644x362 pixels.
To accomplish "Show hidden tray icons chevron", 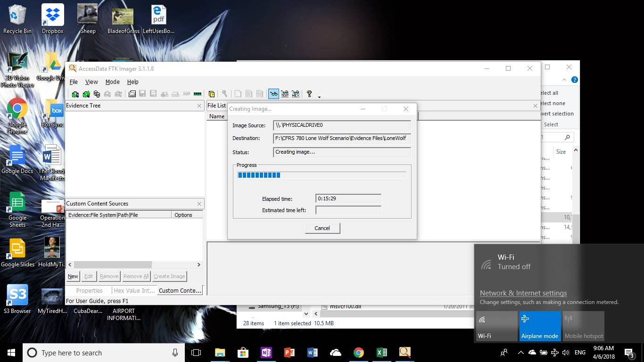I will [x=520, y=353].
